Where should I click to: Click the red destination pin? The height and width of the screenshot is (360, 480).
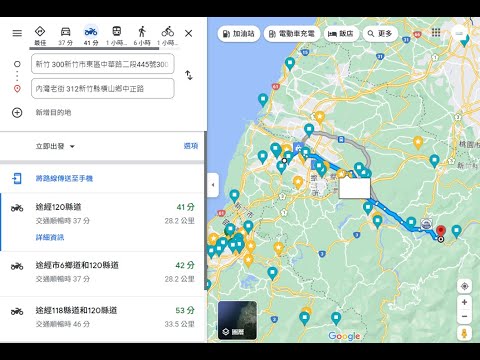(x=441, y=231)
